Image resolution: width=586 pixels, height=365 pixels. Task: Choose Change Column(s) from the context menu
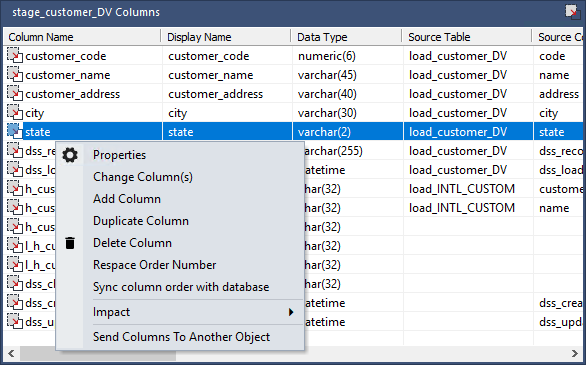tap(143, 177)
